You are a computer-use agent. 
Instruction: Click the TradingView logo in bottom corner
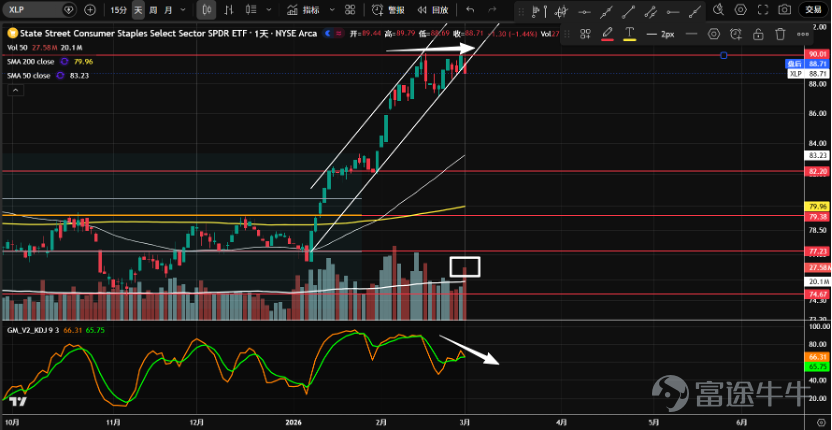coord(19,402)
